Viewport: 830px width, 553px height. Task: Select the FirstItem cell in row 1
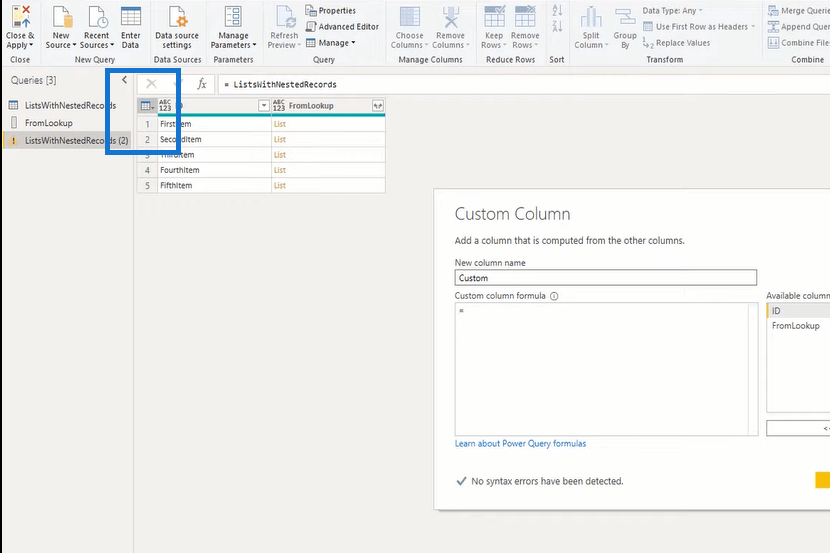[214, 124]
